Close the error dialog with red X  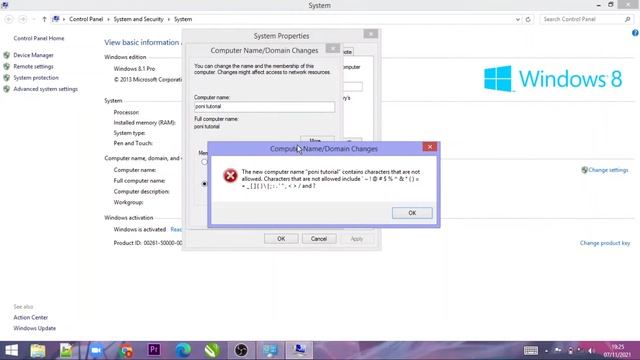coord(429,147)
